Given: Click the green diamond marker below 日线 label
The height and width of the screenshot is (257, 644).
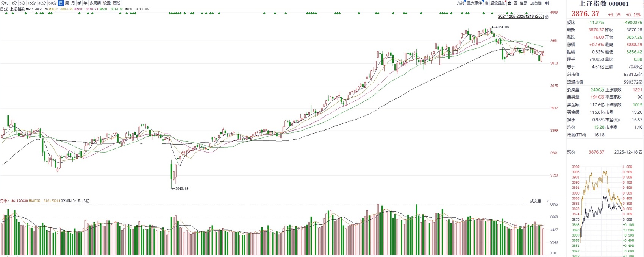Looking at the screenshot, I should pos(6,13).
